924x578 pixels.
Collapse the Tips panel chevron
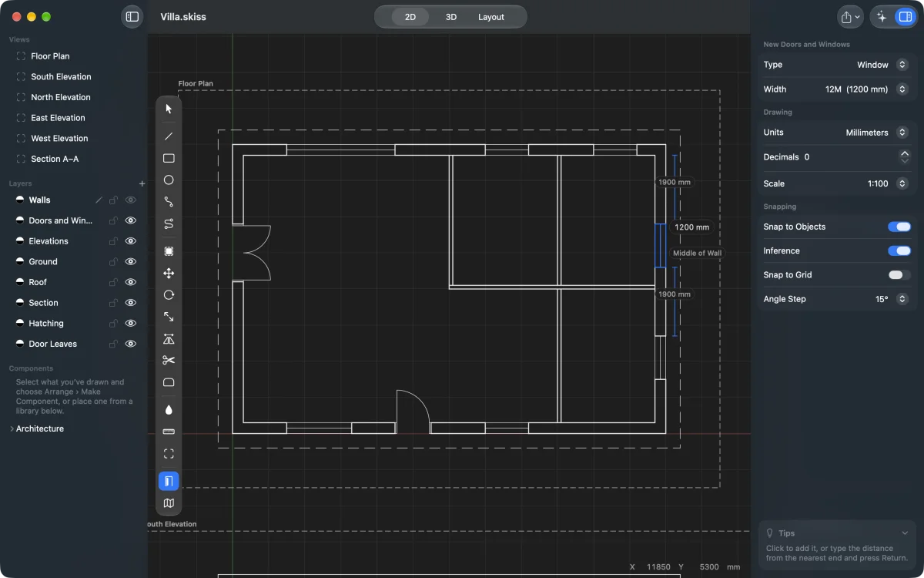tap(905, 533)
